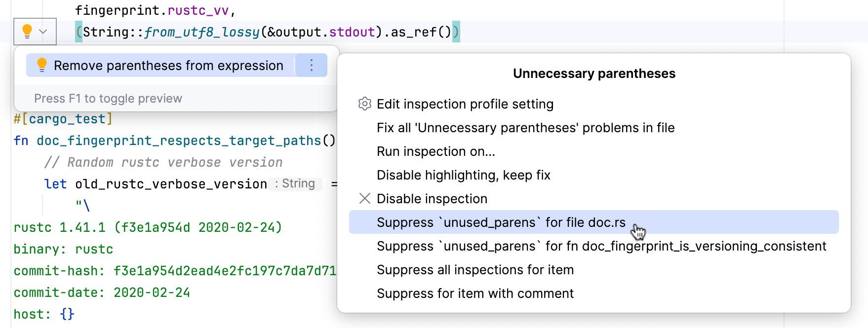Choose Suppress all inspections for item

tap(475, 270)
